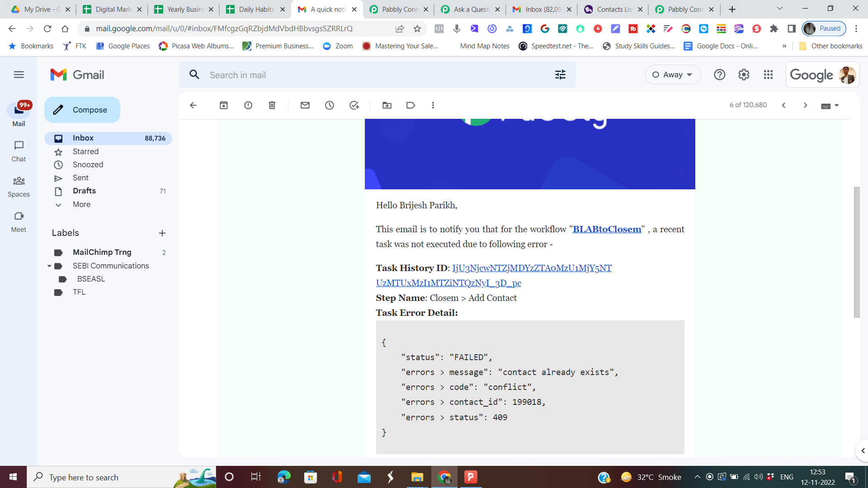Archive this email

point(224,105)
